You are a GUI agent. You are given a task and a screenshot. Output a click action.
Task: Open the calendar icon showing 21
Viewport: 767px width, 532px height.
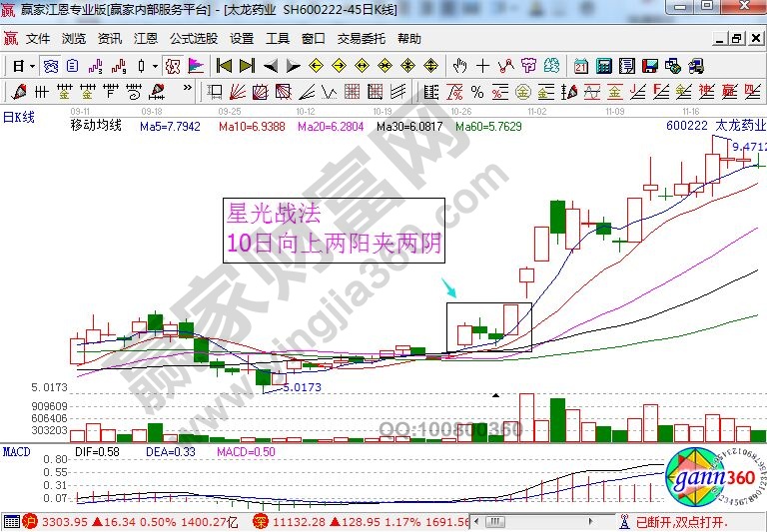580,66
